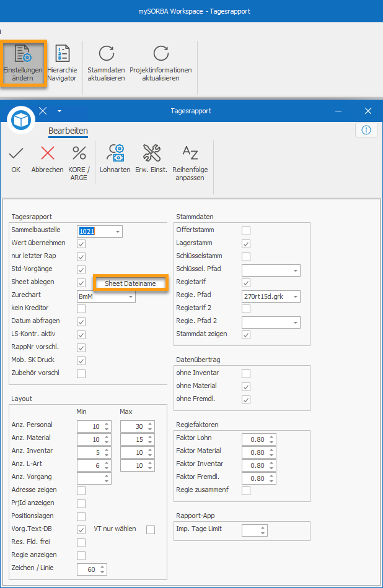
Task: Click the Faktor Fremdl. spinner field
Action: [258, 478]
